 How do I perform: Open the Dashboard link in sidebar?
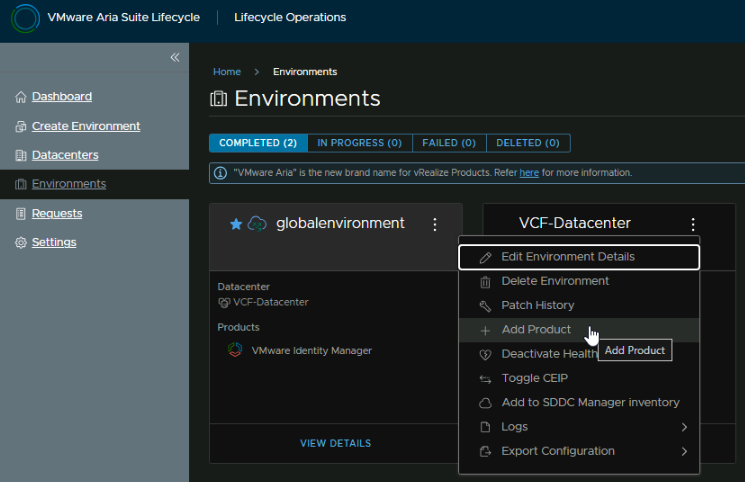tap(62, 96)
